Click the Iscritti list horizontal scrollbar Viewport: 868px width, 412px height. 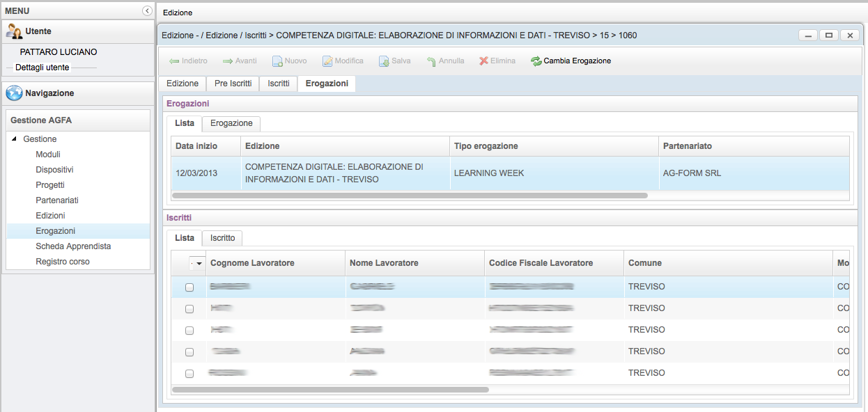click(x=330, y=390)
